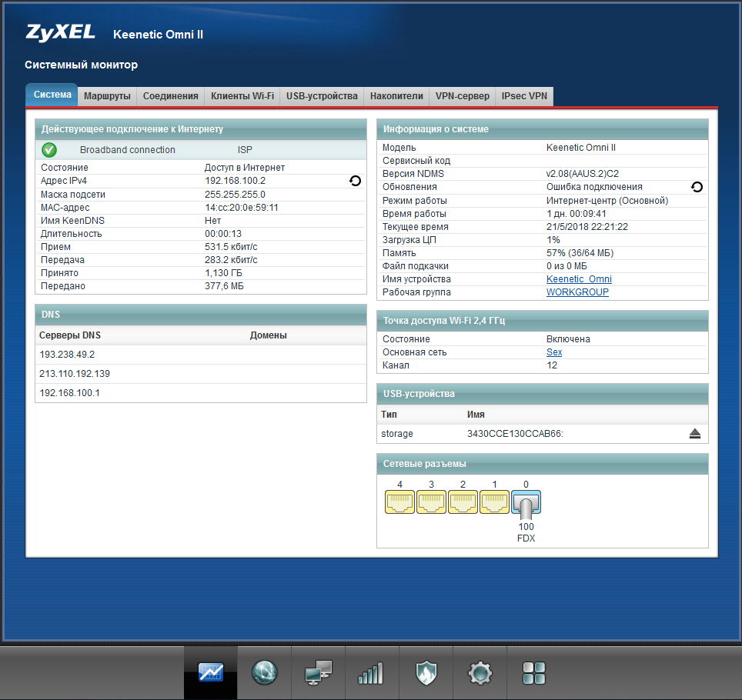742x700 pixels.
Task: Switch to the Система tab
Action: [52, 95]
